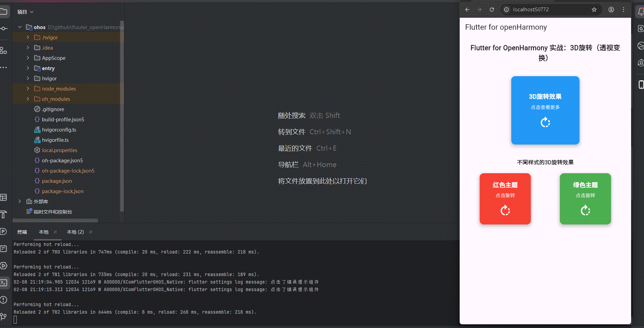
Task: Click the project tree horizontal scrollbar
Action: 55,220
